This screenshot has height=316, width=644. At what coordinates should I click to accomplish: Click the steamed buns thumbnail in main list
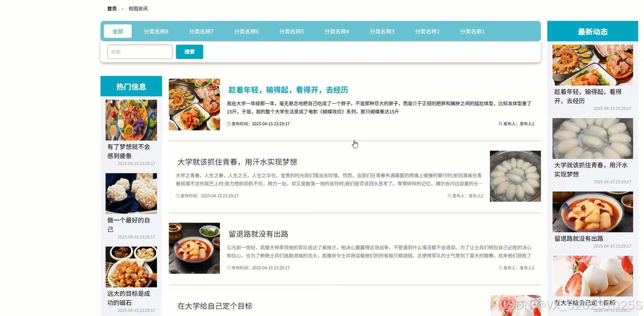(515, 176)
